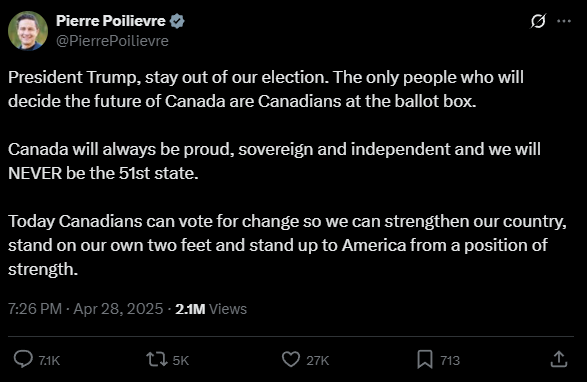Click the 27K likes count
This screenshot has width=587, height=382.
click(x=317, y=360)
